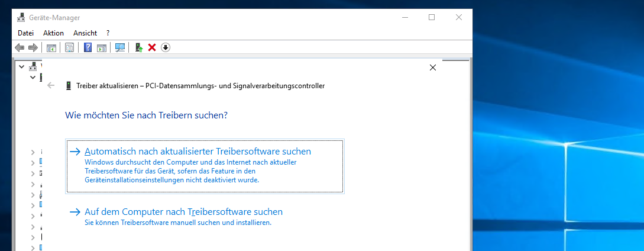Open the Datei menu

click(x=25, y=33)
